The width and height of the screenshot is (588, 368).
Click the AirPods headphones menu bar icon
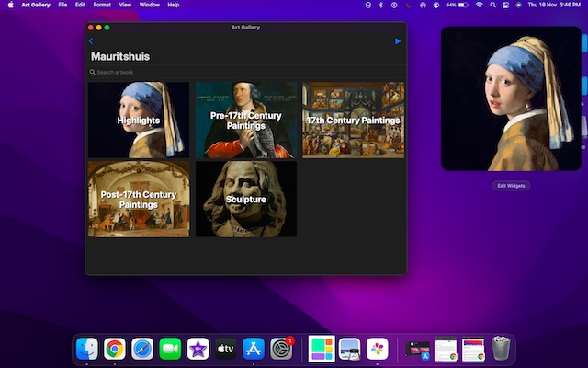point(423,5)
